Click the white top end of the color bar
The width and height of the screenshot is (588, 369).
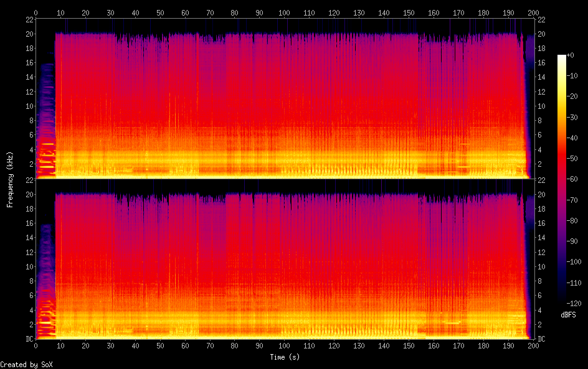point(562,57)
